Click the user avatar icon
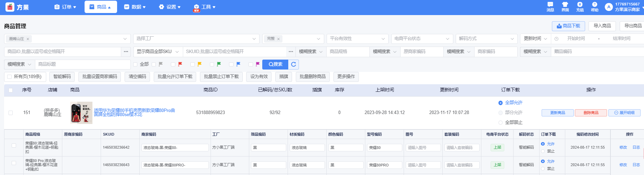Screen dimensions: 644x175 (x=608, y=7)
